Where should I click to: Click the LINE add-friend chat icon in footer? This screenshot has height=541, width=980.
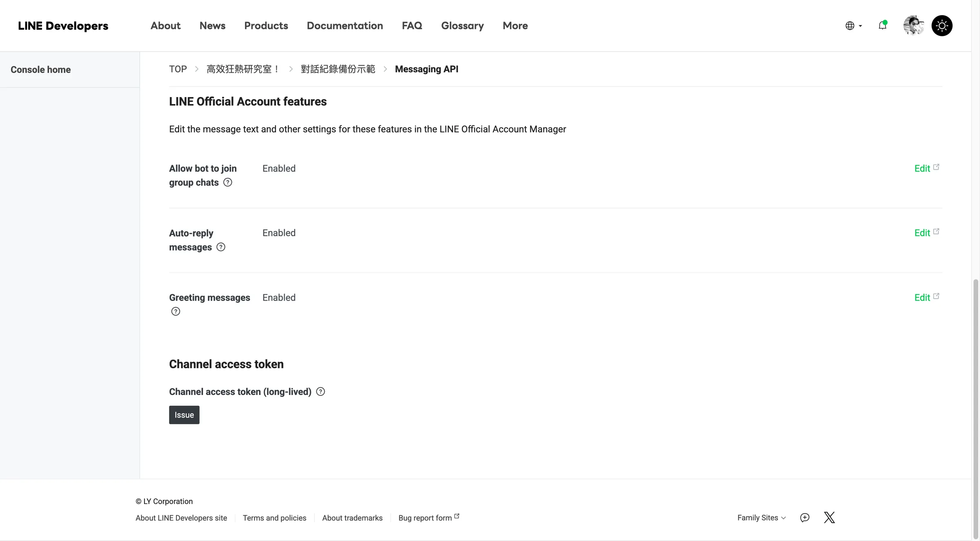click(805, 518)
